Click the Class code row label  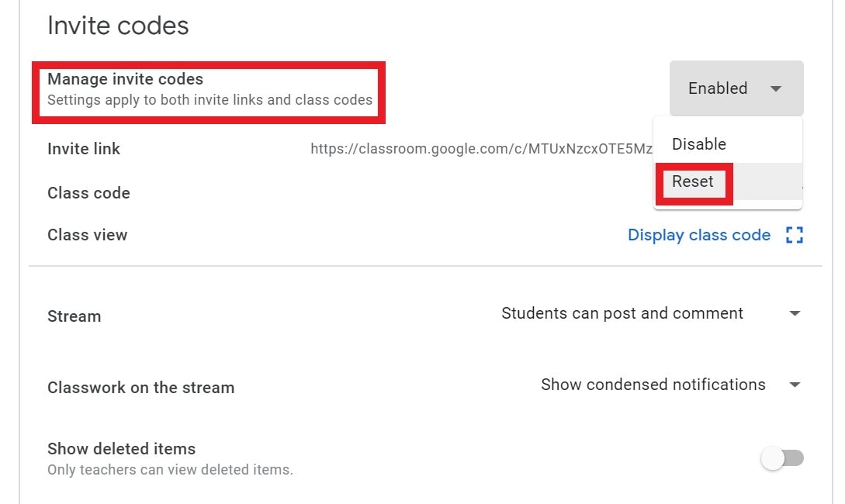click(88, 193)
